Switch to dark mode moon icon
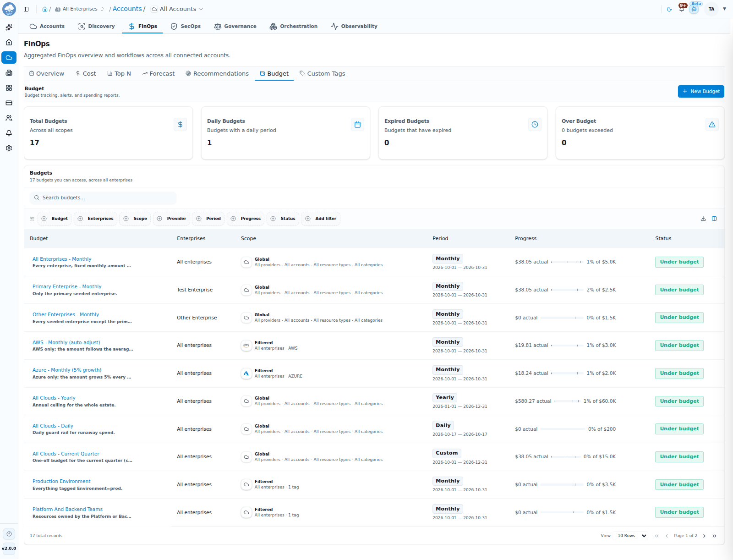This screenshot has width=733, height=560. point(669,9)
